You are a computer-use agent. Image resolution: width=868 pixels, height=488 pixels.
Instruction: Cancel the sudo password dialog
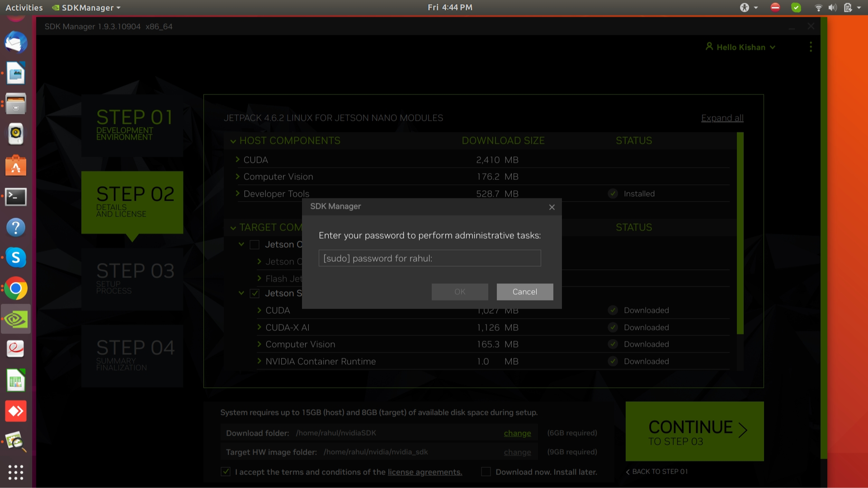(524, 292)
